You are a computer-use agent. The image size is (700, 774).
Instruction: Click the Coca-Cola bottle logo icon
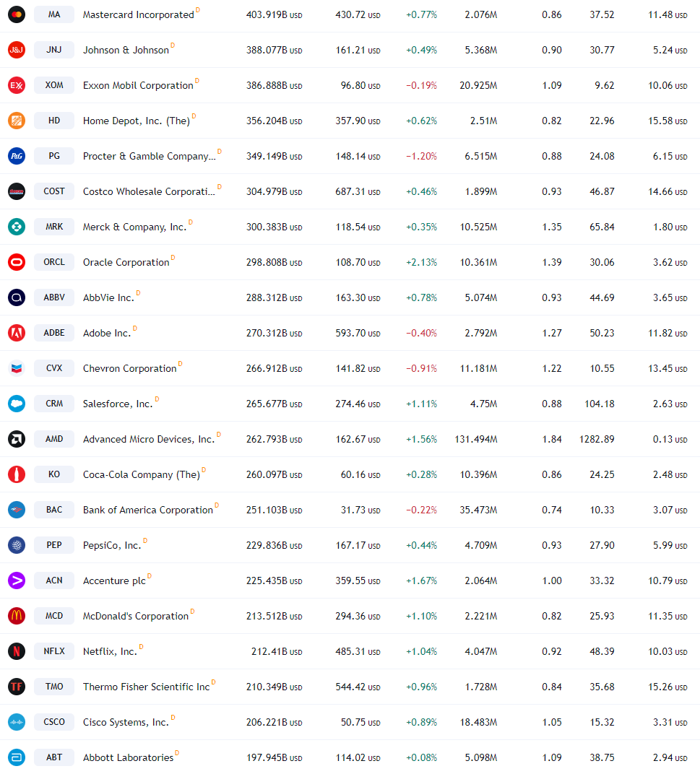click(x=17, y=474)
